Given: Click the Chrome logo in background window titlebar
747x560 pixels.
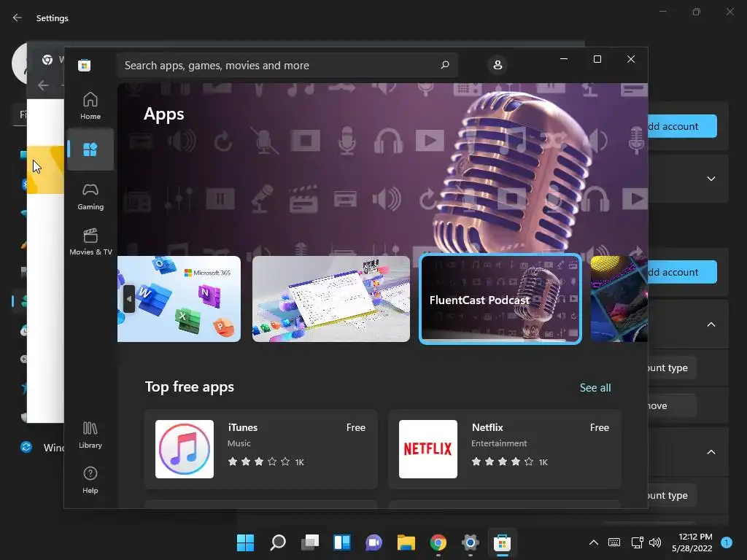Looking at the screenshot, I should (47, 60).
